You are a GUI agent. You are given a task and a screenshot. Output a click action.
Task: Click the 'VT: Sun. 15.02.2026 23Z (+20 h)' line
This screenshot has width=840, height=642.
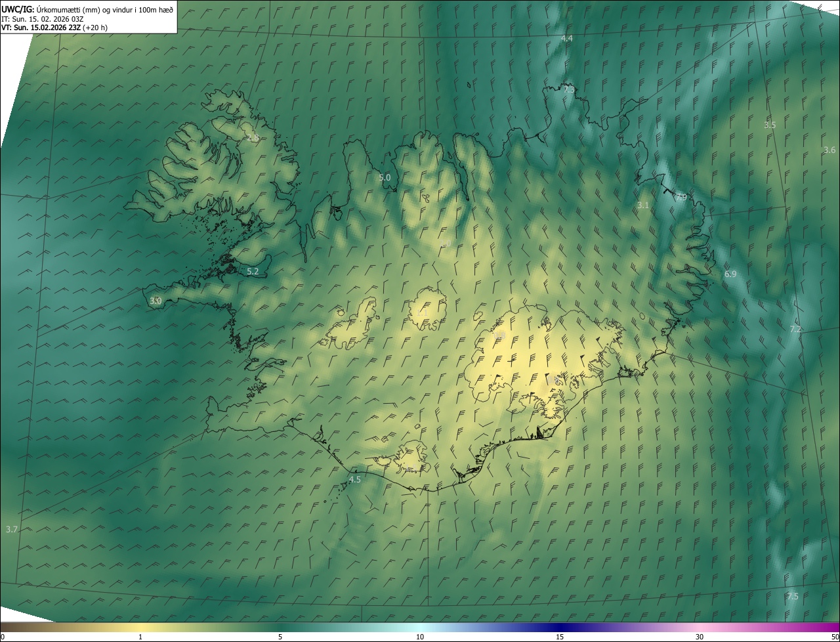tap(54, 28)
